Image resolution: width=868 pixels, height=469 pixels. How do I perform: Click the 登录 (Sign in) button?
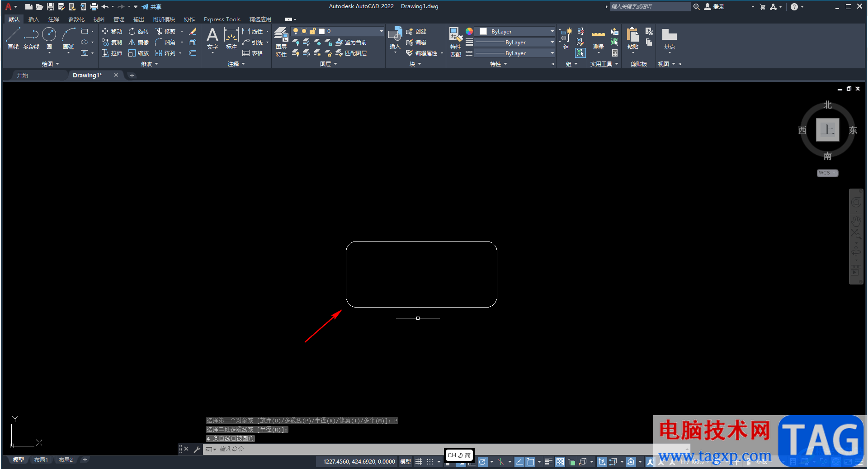point(714,6)
